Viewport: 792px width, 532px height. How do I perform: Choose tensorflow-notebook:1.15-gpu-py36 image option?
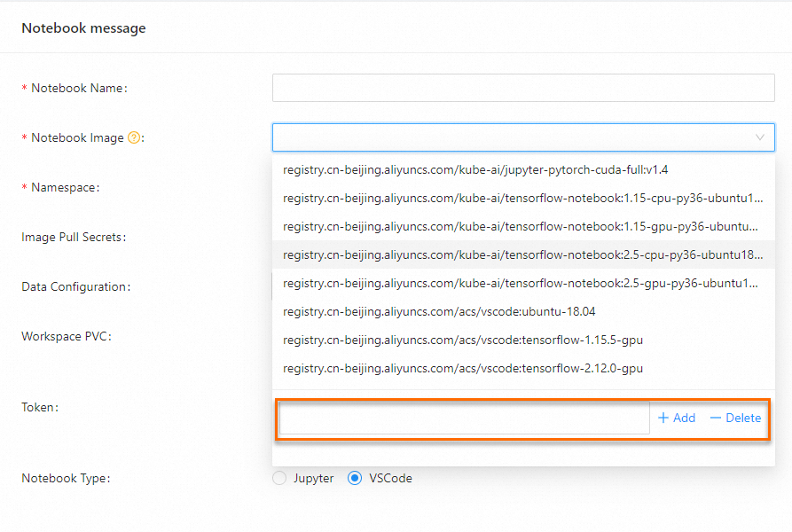point(523,226)
